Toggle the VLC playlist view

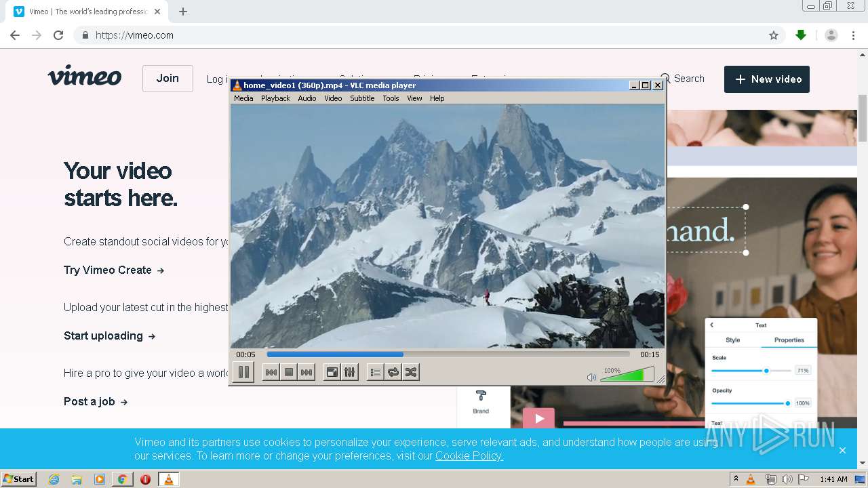point(375,372)
